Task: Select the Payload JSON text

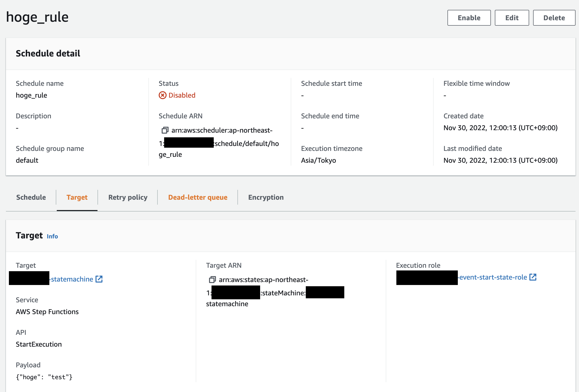Action: (44, 377)
